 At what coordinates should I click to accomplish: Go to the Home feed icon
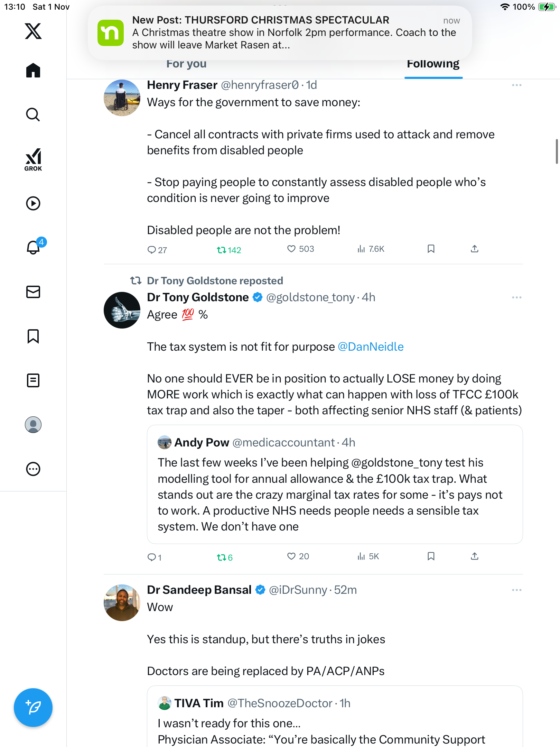pos(33,70)
